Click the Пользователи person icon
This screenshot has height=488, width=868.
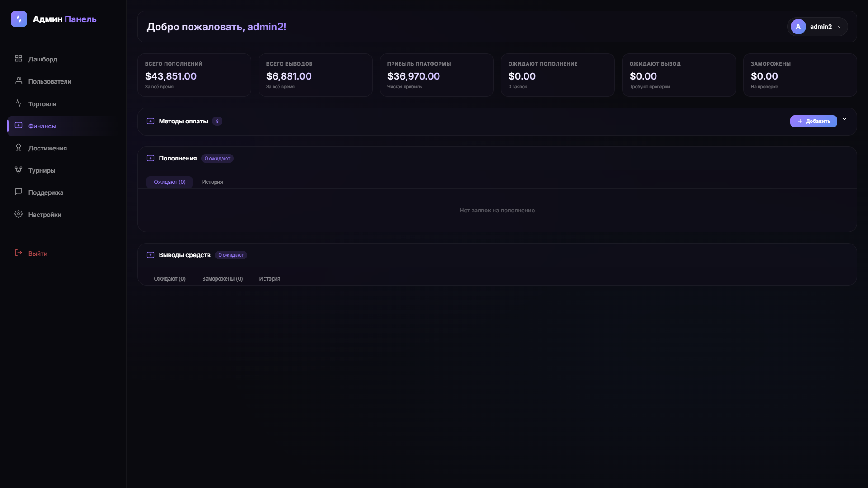(19, 81)
